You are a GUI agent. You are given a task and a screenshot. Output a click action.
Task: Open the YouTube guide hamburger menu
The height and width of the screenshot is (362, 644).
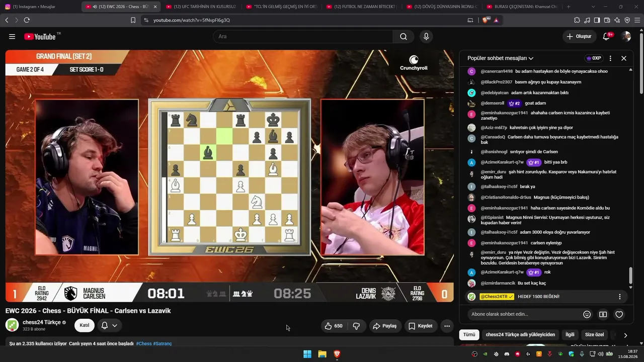tap(12, 36)
